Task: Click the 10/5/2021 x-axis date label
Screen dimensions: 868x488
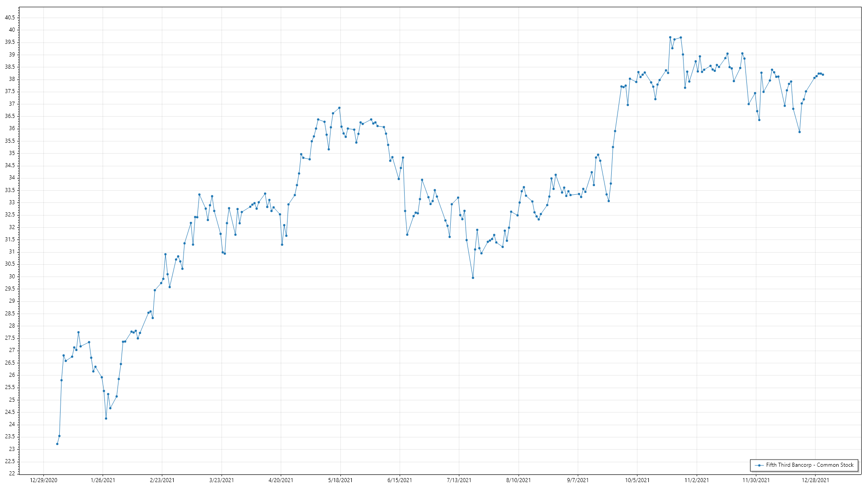Action: click(x=637, y=480)
